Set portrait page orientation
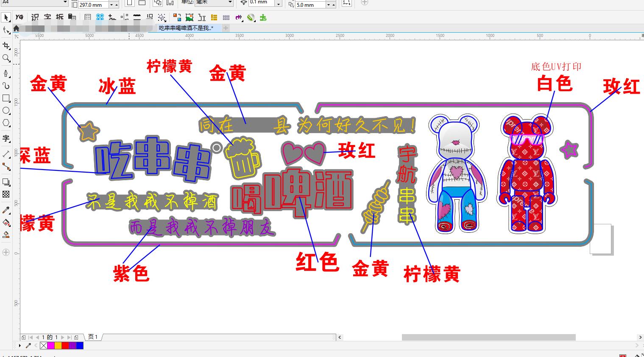Screen dimensions: 644x357 coord(130,3)
